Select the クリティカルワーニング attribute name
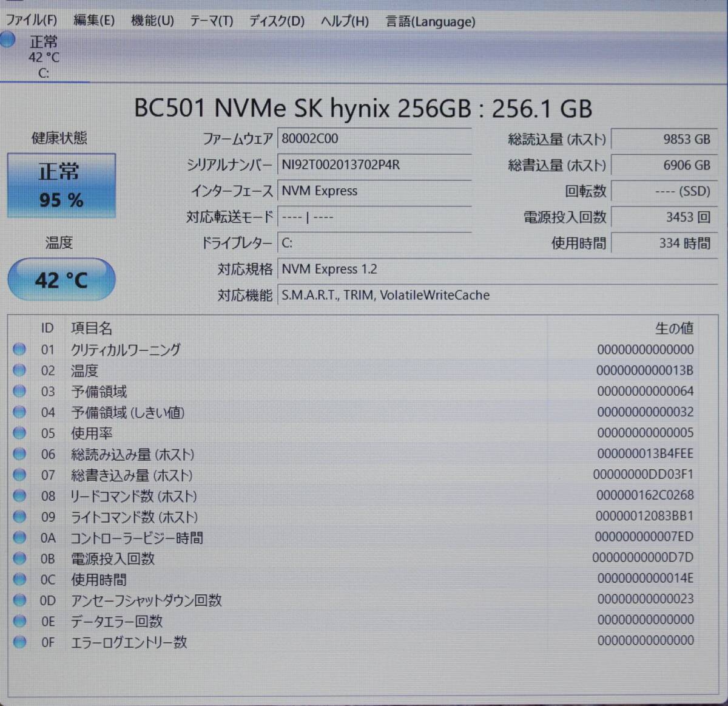 click(x=126, y=350)
